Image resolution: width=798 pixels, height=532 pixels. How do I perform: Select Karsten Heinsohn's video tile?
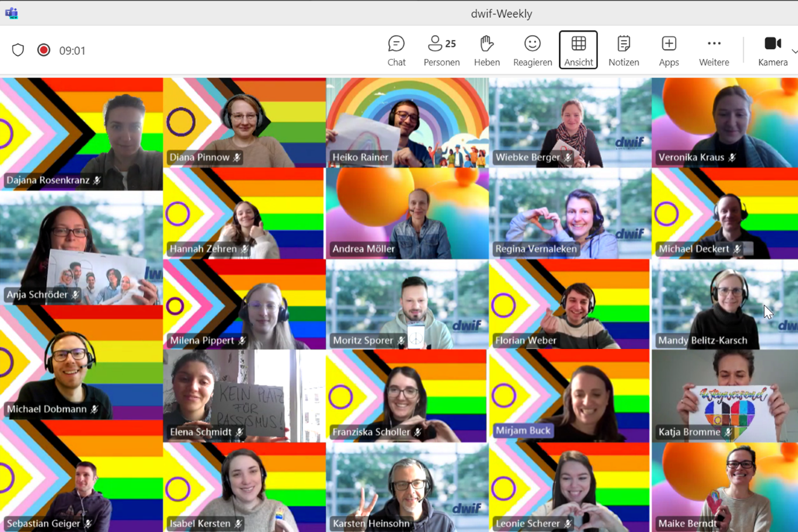407,487
